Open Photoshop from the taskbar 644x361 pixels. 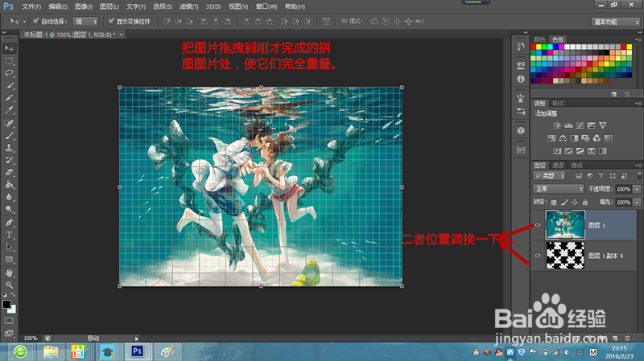click(137, 351)
